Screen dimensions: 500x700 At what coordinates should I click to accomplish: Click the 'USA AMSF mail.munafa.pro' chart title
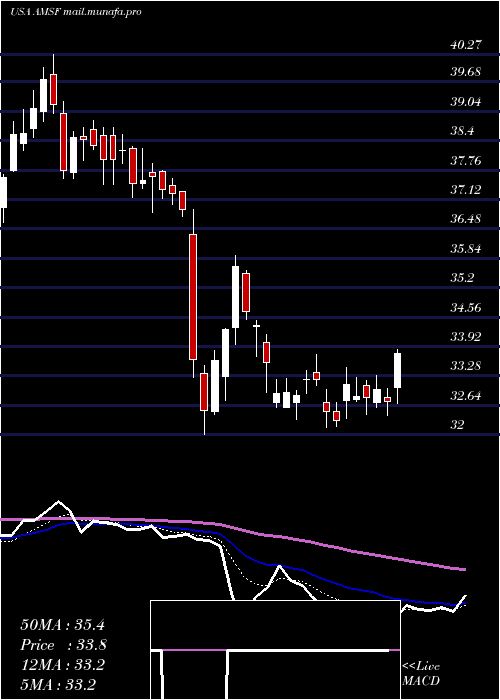pos(76,12)
